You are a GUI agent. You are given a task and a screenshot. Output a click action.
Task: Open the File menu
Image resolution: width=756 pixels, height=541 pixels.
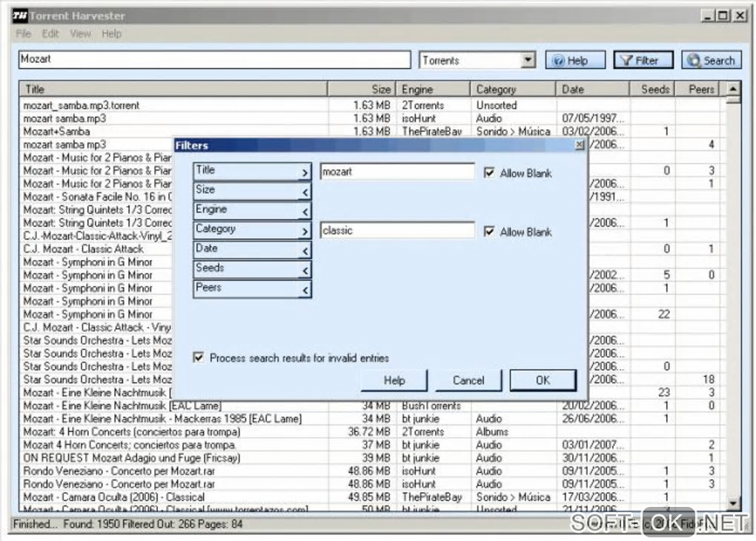coord(23,34)
